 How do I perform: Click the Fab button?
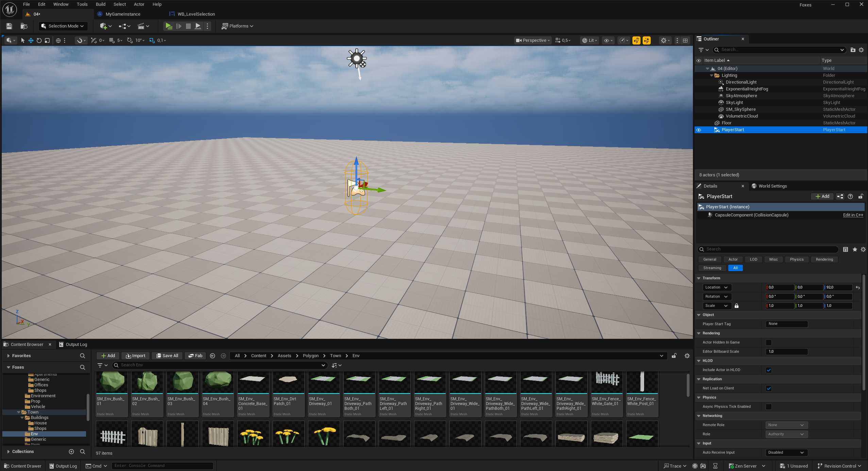pos(195,356)
